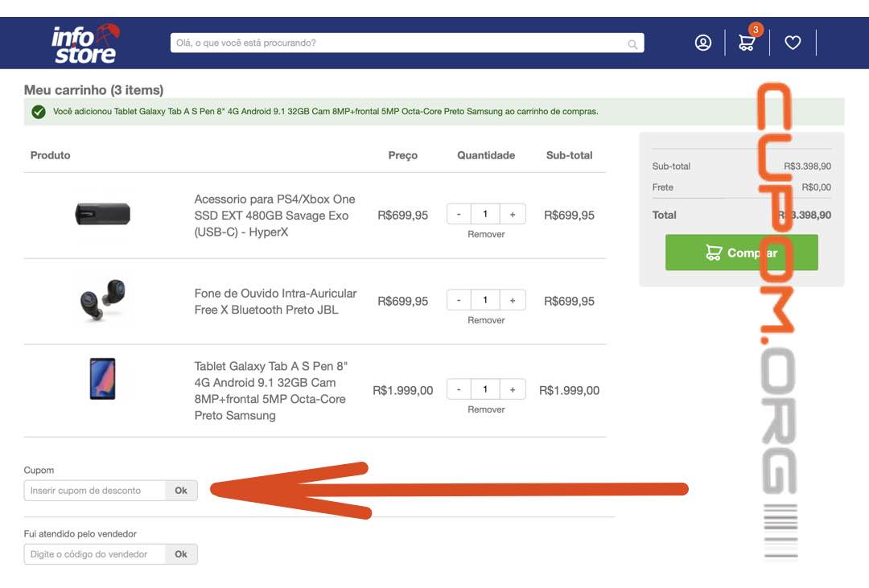Remove the JBL earphones from cart
Viewport: 869px width, 588px height.
click(486, 320)
